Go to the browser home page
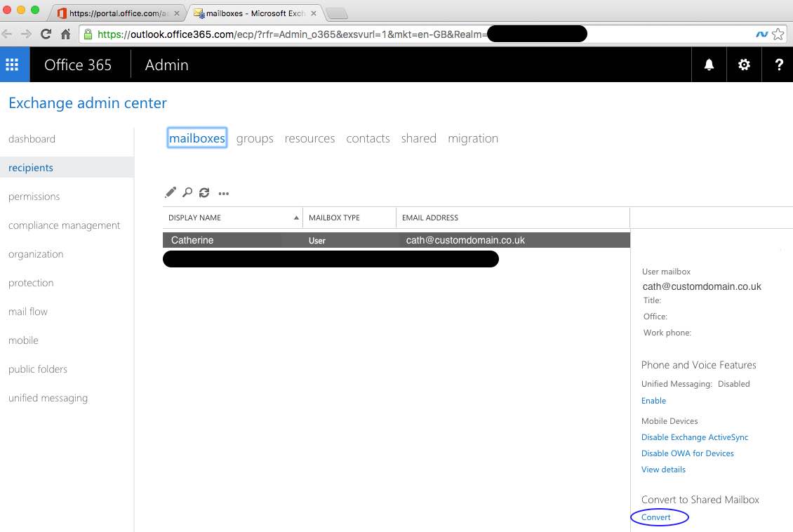 tap(66, 34)
